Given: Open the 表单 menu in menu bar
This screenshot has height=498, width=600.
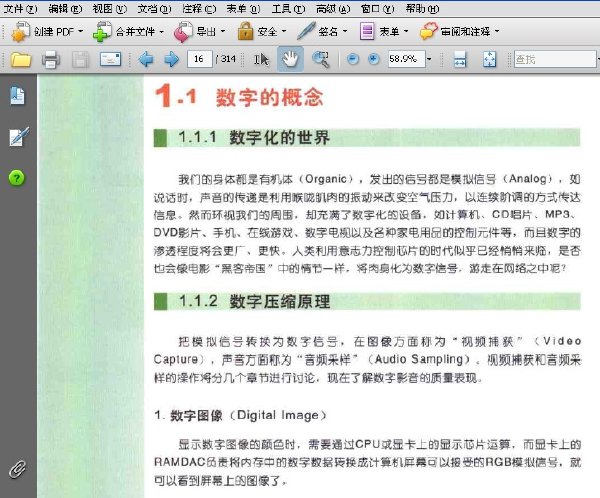Looking at the screenshot, I should click(x=243, y=8).
